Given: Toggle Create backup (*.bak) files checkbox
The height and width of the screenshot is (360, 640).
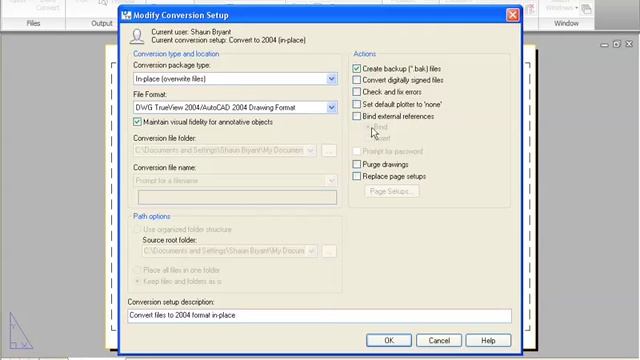Looking at the screenshot, I should click(x=356, y=69).
